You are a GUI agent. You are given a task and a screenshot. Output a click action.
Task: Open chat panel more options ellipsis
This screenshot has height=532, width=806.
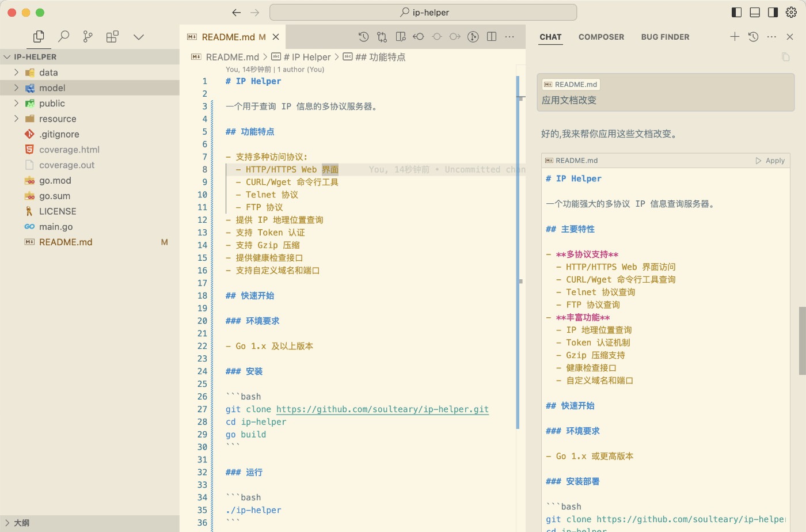(x=771, y=37)
